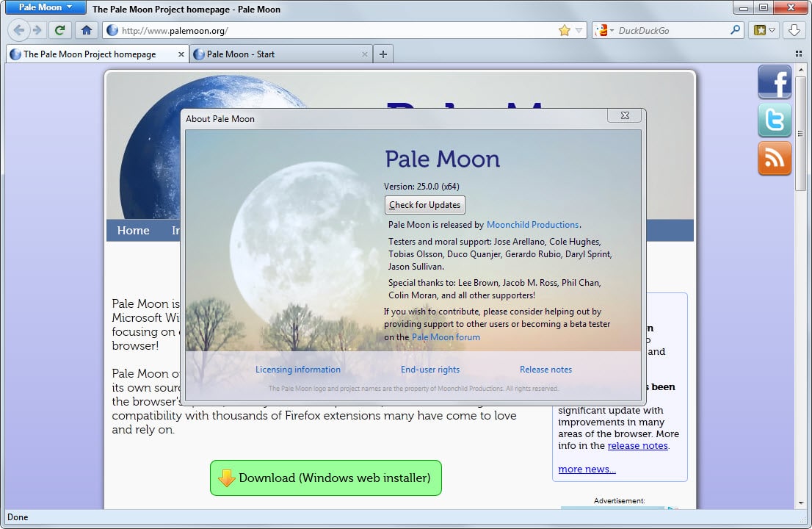Click the Download (Windows web installer) button
The height and width of the screenshot is (529, 812).
point(326,478)
